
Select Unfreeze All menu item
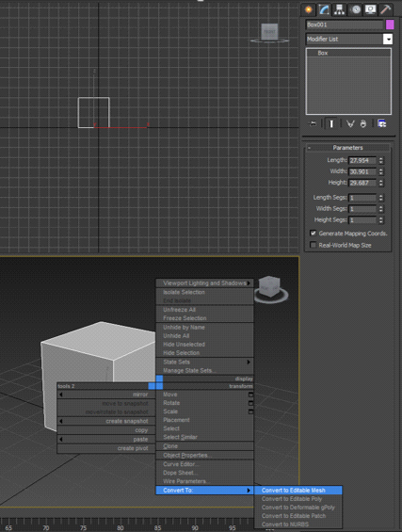tap(204, 310)
